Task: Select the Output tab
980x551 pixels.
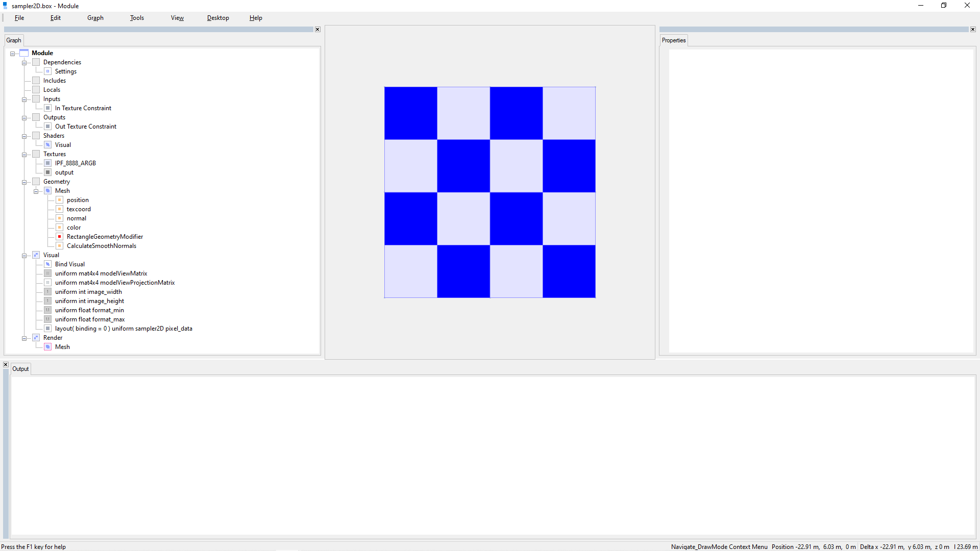Action: [x=20, y=368]
